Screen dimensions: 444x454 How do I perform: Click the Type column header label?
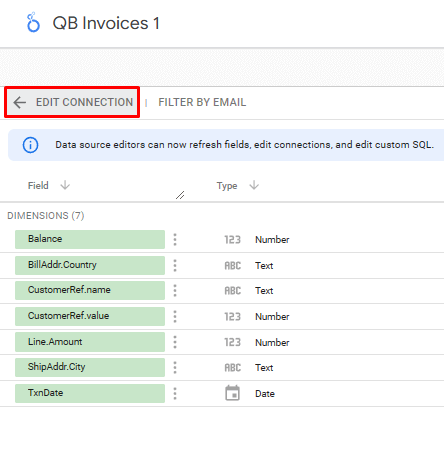(x=227, y=186)
